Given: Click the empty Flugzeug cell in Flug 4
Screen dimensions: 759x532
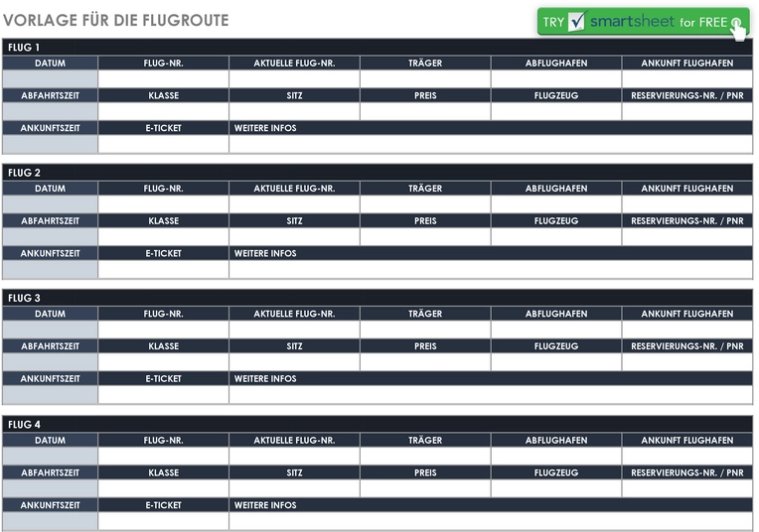Looking at the screenshot, I should (x=556, y=488).
